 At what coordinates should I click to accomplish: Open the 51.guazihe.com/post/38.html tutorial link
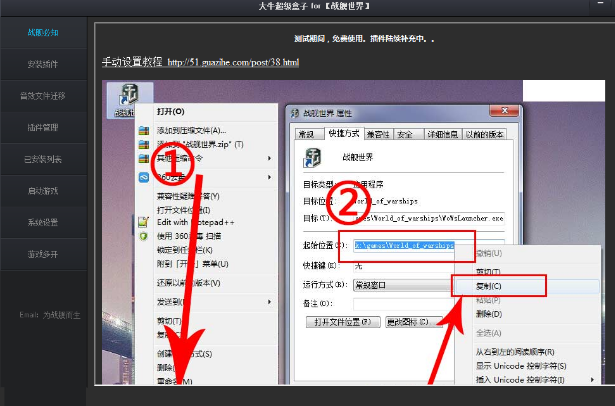click(x=233, y=62)
